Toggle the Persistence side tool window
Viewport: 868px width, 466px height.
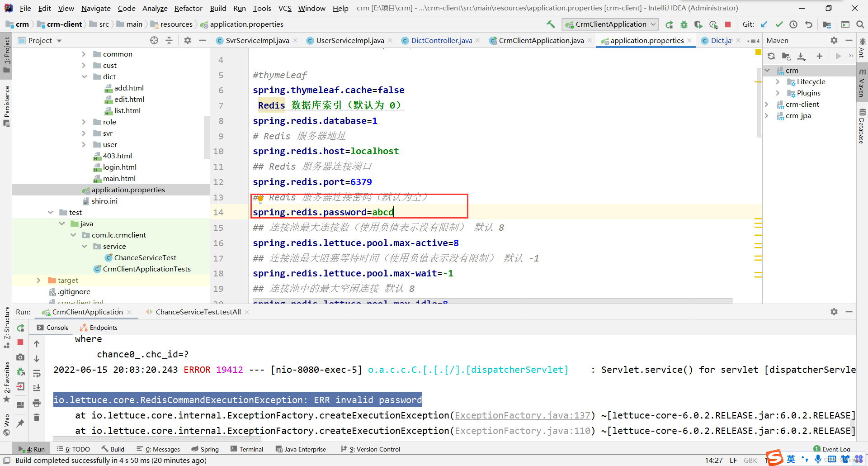click(x=7, y=106)
